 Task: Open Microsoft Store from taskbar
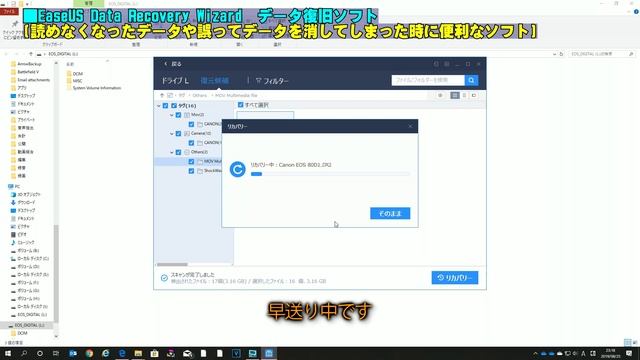(154, 353)
